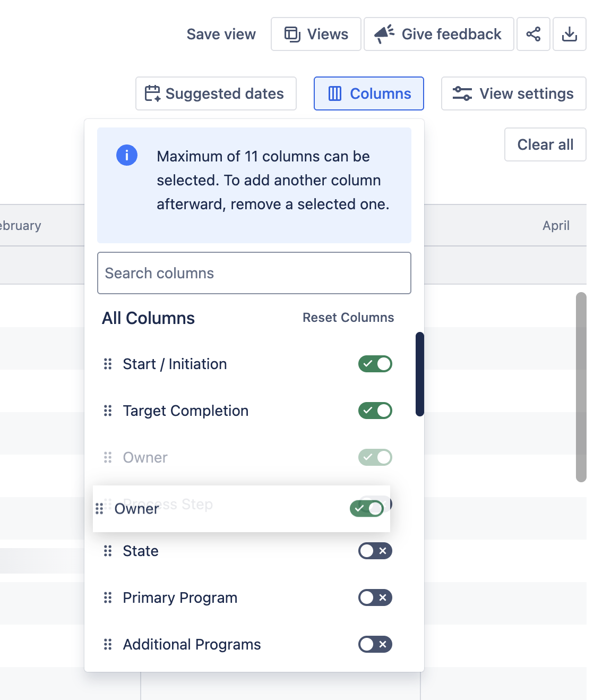Click the blue info icon
This screenshot has width=594, height=700.
pos(127,156)
